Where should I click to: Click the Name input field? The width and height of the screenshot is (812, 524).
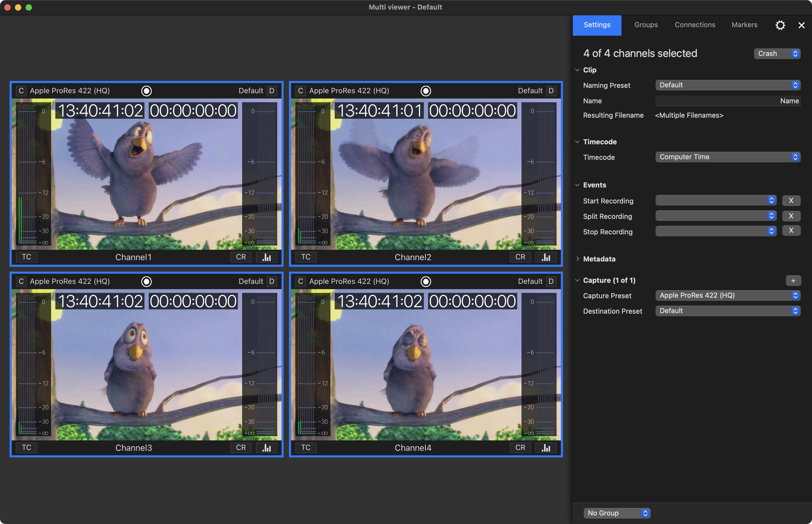[x=728, y=101]
